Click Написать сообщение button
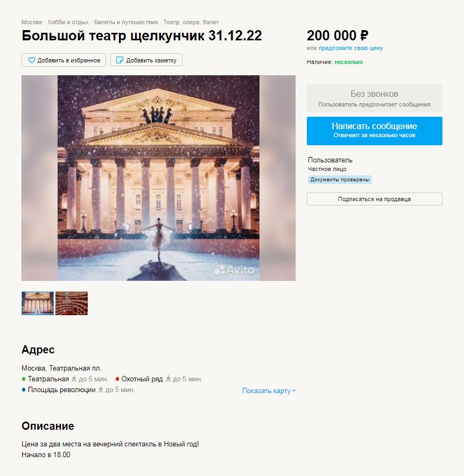 coord(374,131)
